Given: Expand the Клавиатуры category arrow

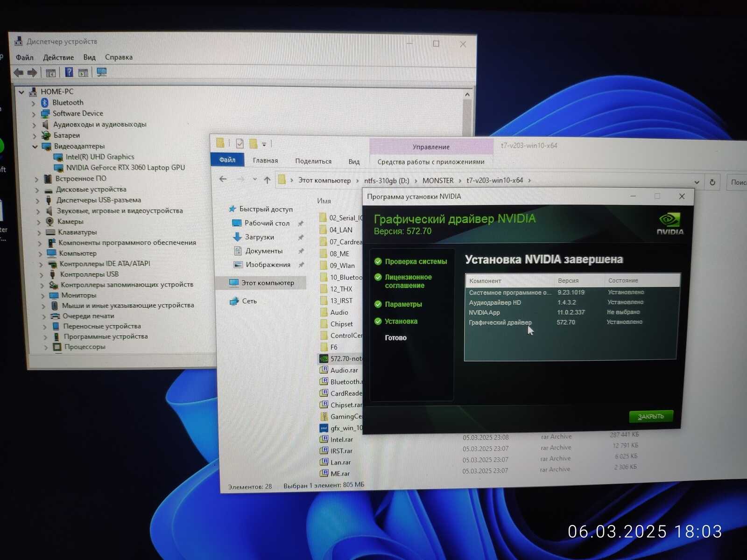Looking at the screenshot, I should [x=39, y=232].
